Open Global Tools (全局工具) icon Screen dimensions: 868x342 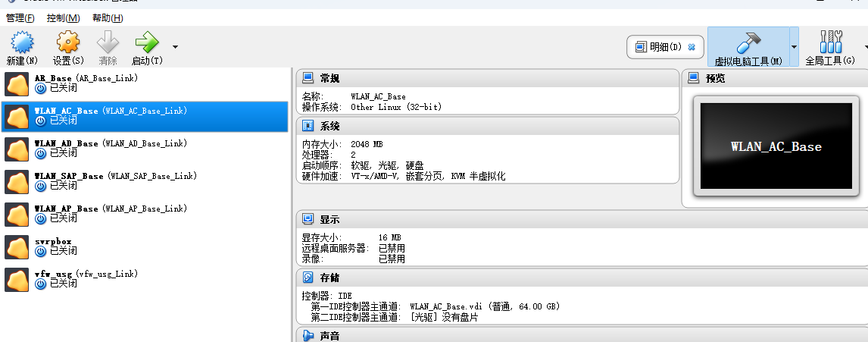[x=830, y=43]
